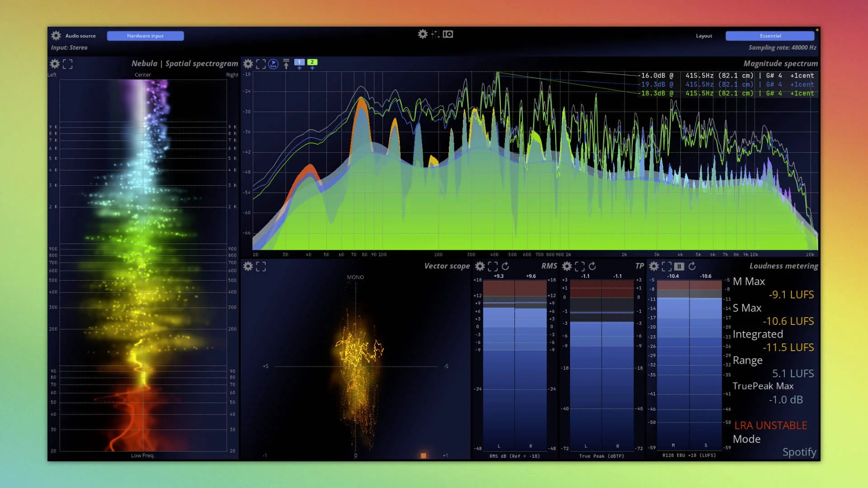Maximize the Magnitude spectrum panel
This screenshot has width=868, height=488.
pyautogui.click(x=260, y=64)
